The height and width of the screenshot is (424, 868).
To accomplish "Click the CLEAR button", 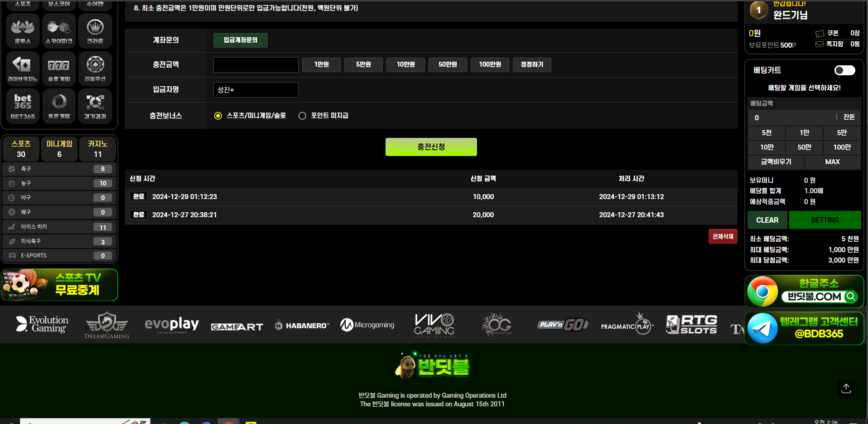I will (x=767, y=220).
